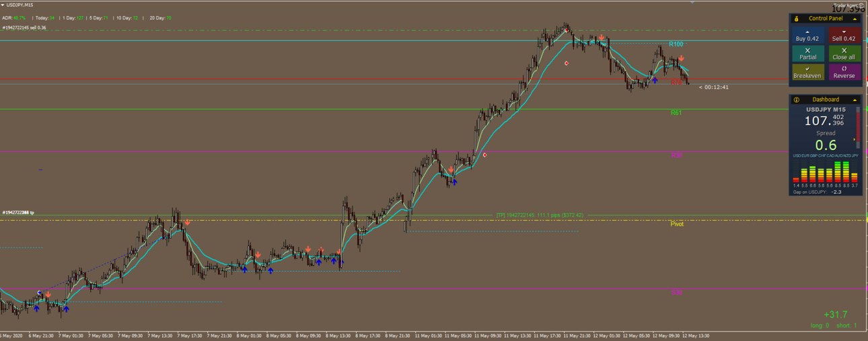This screenshot has width=868, height=341.
Task: Click the JPY strength value 3.7
Action: coord(855,185)
